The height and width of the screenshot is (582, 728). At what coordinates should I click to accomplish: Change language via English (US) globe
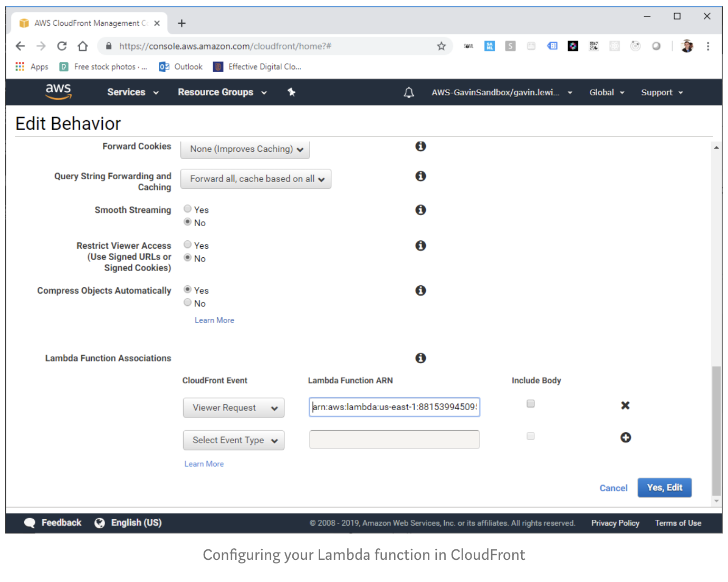(x=100, y=523)
